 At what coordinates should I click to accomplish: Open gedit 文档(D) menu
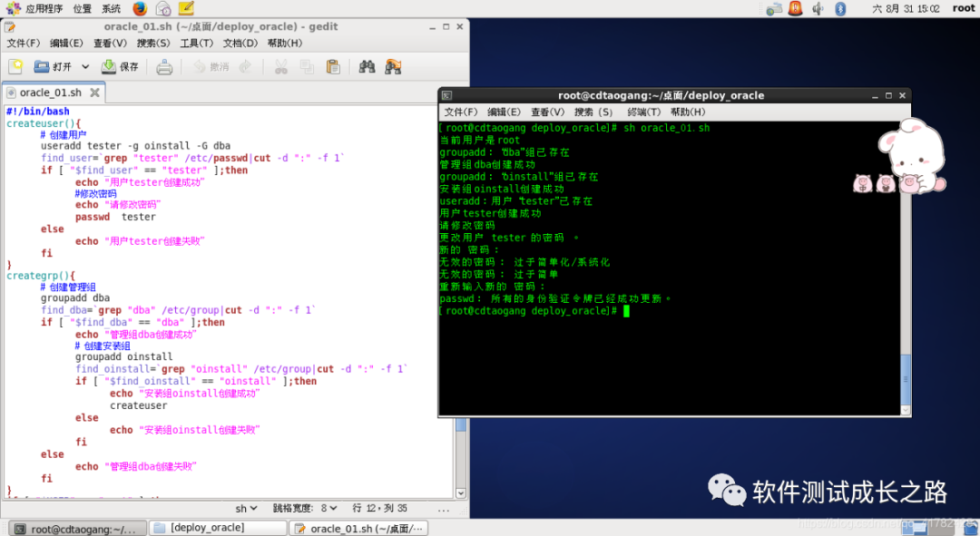click(240, 44)
